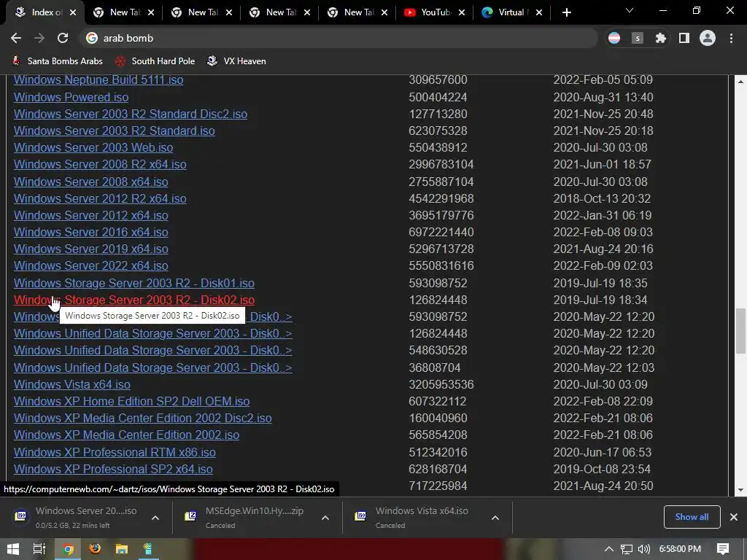Open Windows Neptune Build 5111.iso link
Viewport: 747px width, 560px height.
(98, 80)
